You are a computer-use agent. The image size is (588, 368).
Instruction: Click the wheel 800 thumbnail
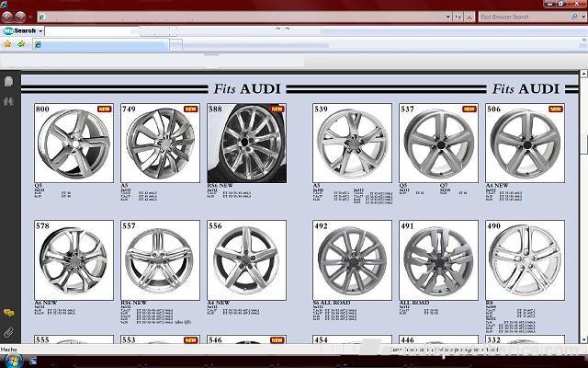click(73, 144)
